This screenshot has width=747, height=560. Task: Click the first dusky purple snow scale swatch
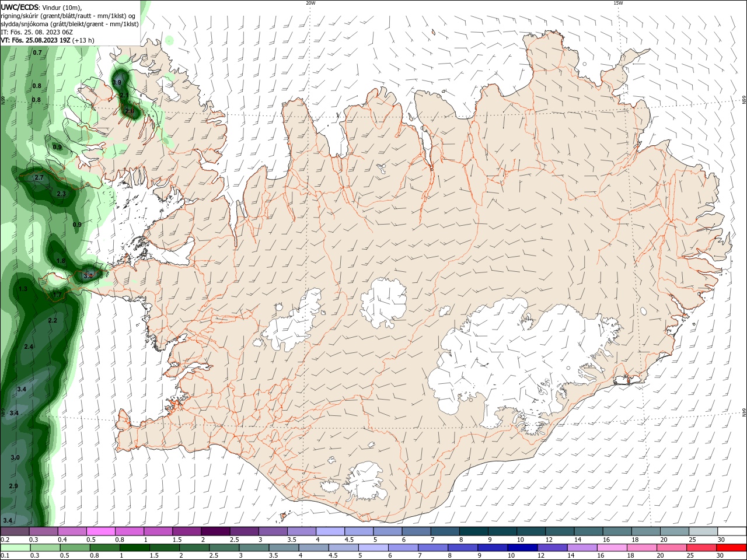pyautogui.click(x=15, y=531)
